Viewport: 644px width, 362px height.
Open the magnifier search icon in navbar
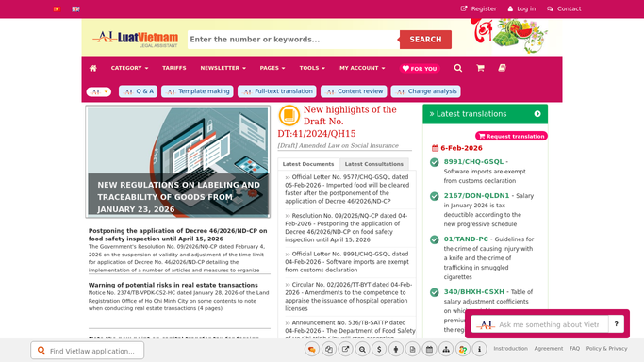458,68
